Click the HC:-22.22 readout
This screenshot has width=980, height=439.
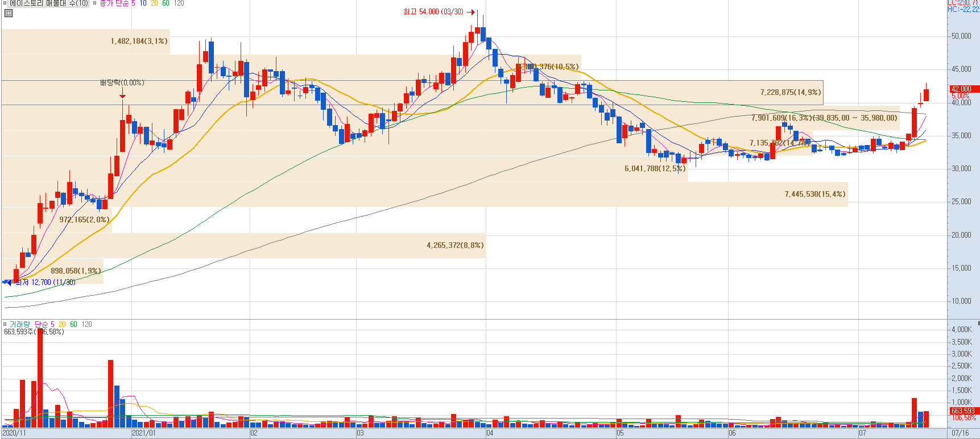tap(964, 10)
